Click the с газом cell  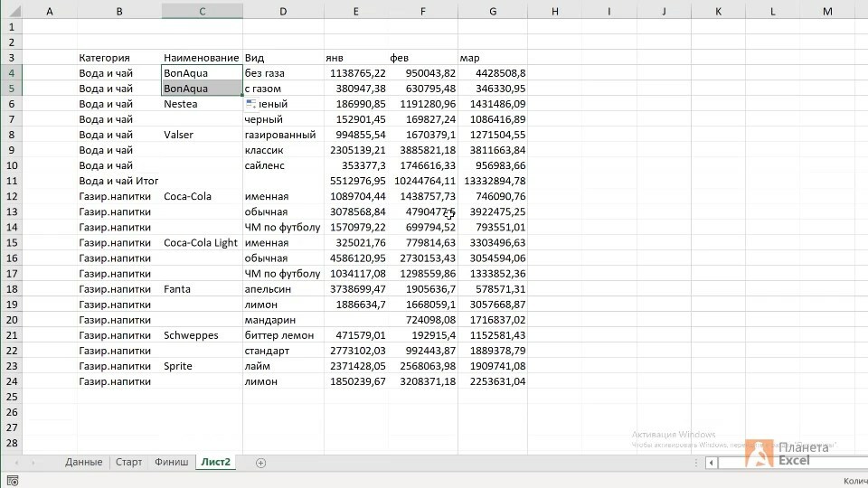click(283, 89)
